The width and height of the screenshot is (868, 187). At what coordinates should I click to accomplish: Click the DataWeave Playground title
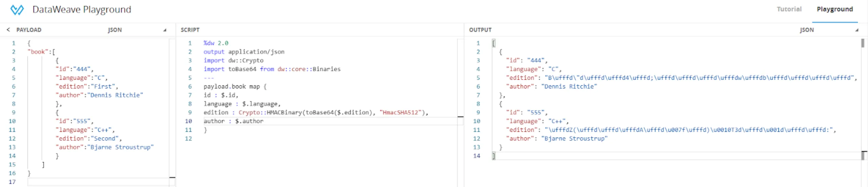pyautogui.click(x=82, y=9)
